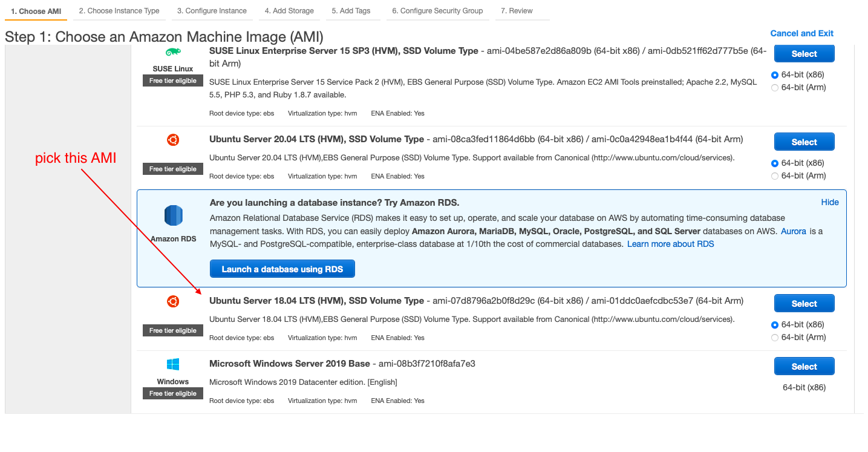
Task: Go to 6. Configure Security Group tab
Action: coord(437,11)
